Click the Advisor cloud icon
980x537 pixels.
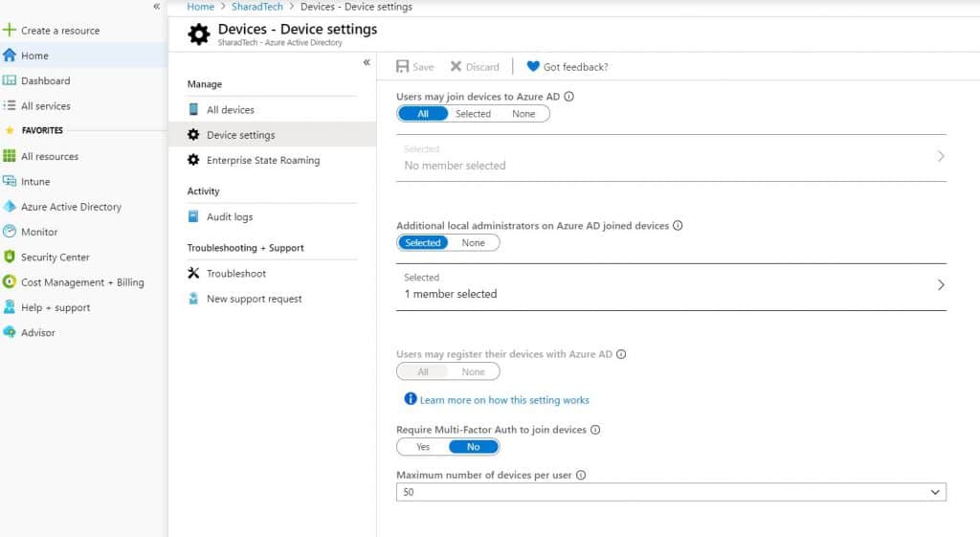[x=10, y=332]
